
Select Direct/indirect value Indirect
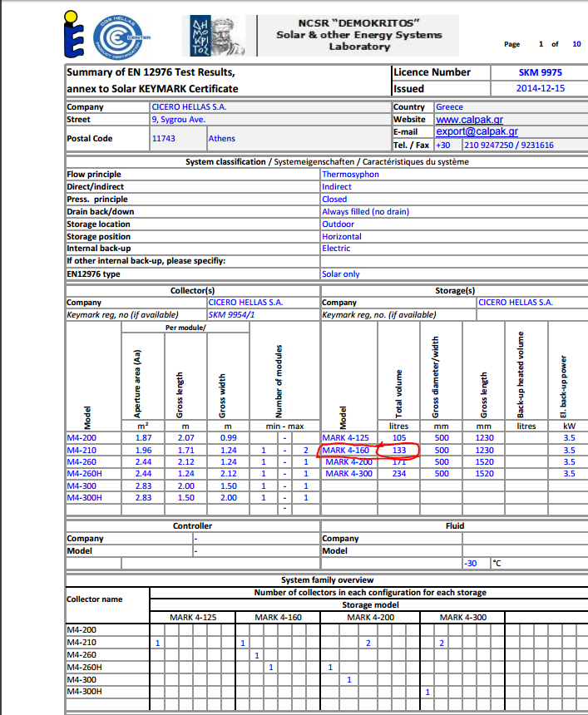click(x=337, y=186)
